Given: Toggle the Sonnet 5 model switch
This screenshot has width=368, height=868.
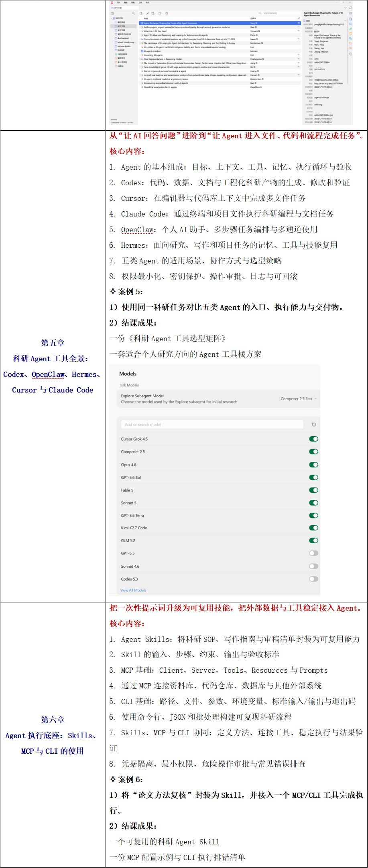Looking at the screenshot, I should tap(314, 503).
